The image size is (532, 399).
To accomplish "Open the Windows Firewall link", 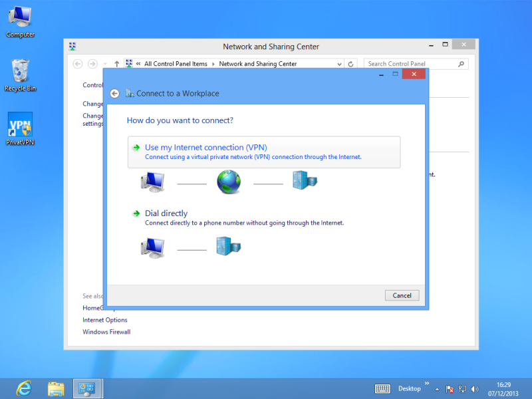I will point(106,332).
